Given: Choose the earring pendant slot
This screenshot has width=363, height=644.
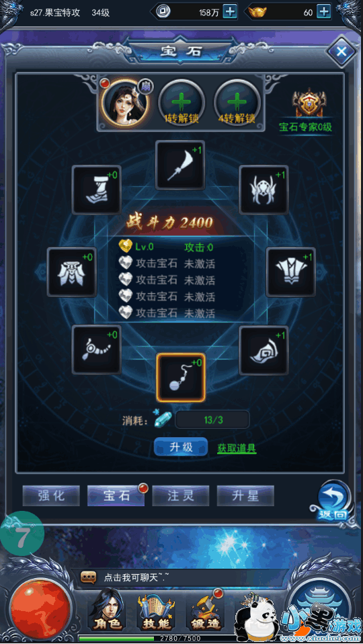Looking at the screenshot, I should (x=181, y=378).
